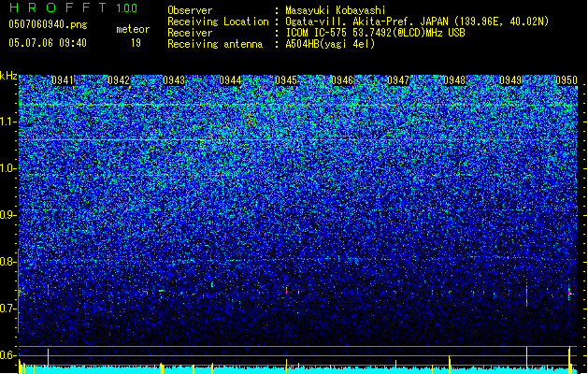Click the 0.6 frequency axis label
Image resolution: width=588 pixels, height=374 pixels.
tap(8, 355)
